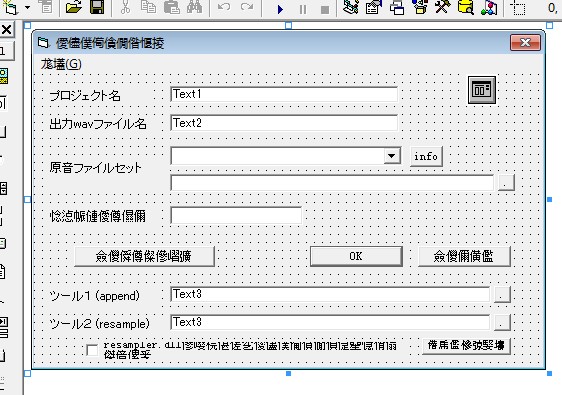Show the Properties Window icon
Image resolution: width=562 pixels, height=395 pixels.
tap(373, 7)
